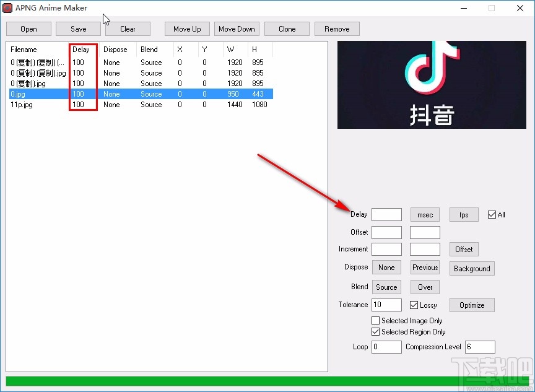
Task: Run the Optimize operation
Action: tap(472, 305)
